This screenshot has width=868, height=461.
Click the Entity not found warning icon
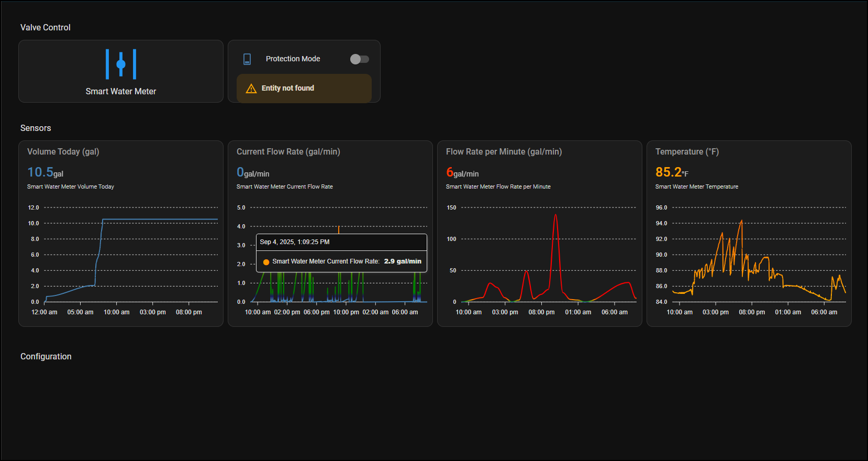click(251, 89)
